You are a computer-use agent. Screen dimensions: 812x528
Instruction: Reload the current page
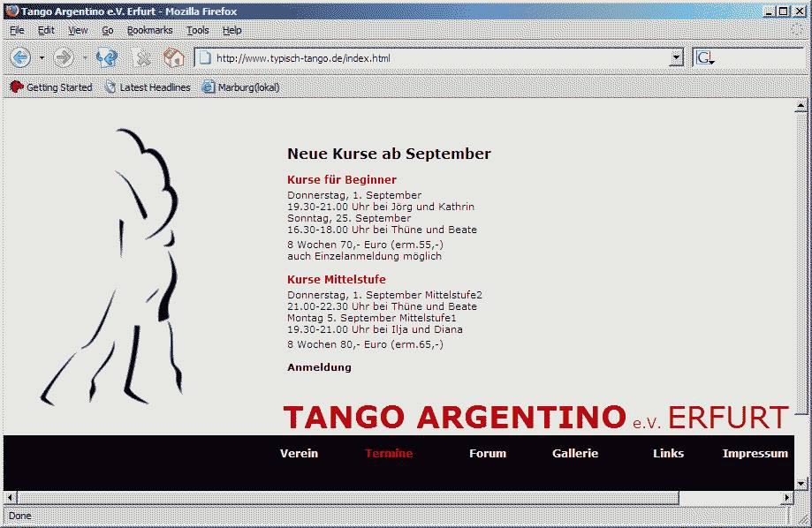coord(107,58)
